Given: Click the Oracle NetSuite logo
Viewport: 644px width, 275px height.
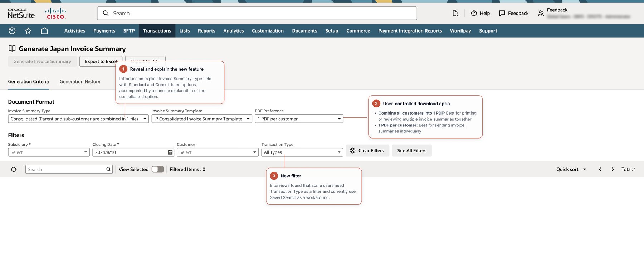Looking at the screenshot, I should 21,13.
